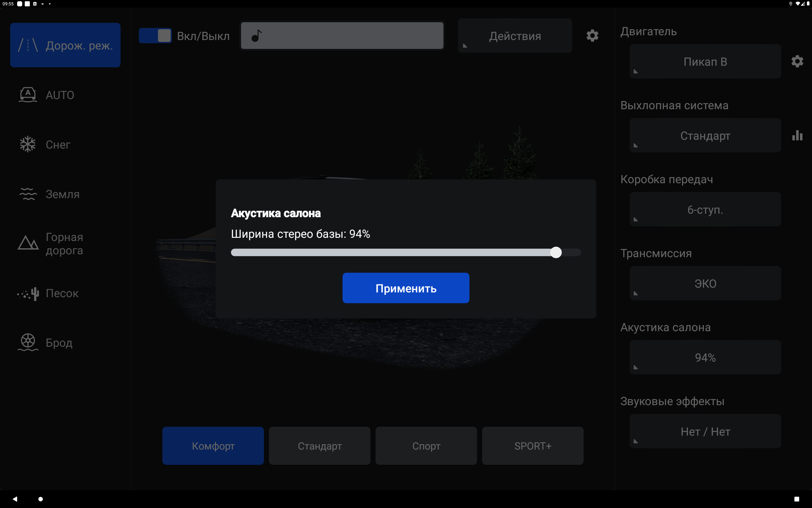Choose the Комфорт profile button

tap(213, 446)
